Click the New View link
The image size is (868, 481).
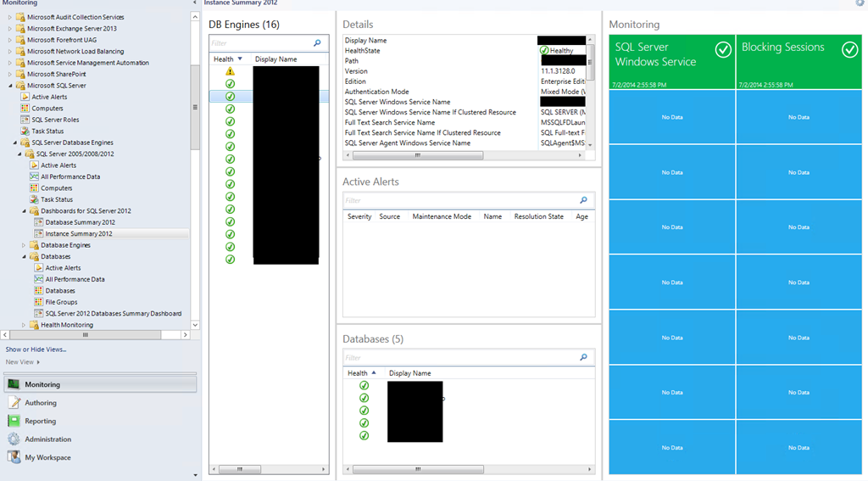click(x=22, y=362)
